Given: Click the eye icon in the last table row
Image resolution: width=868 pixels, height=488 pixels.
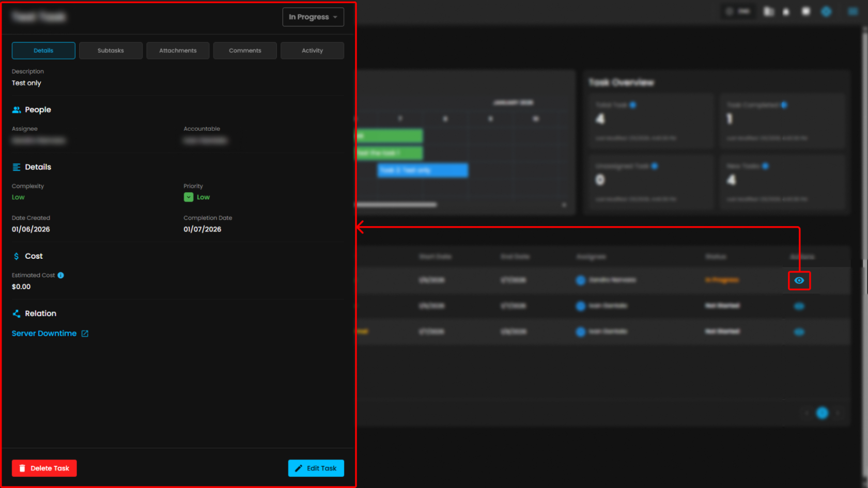Looking at the screenshot, I should pos(799,332).
